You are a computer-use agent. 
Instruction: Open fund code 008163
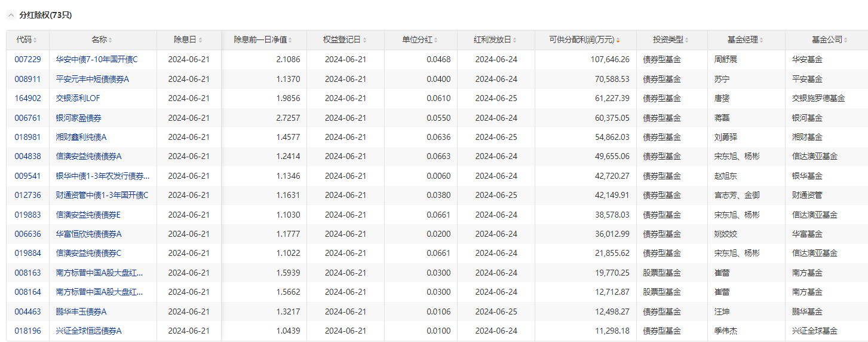click(27, 273)
